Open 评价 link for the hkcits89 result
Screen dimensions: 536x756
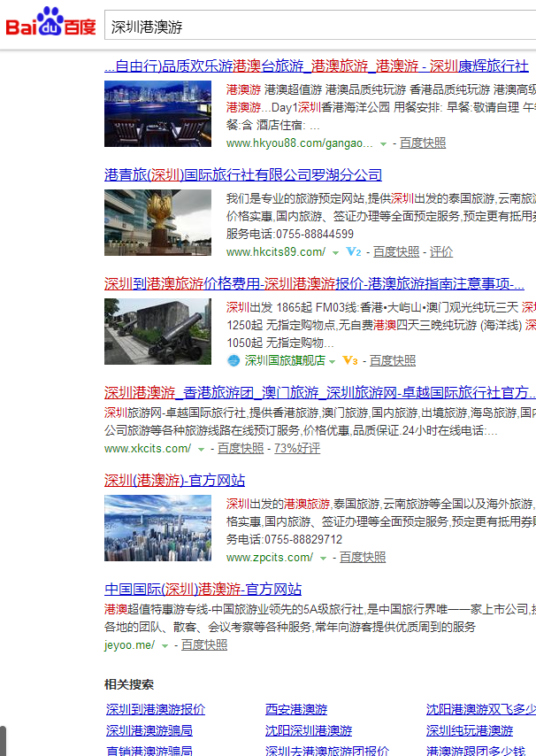(441, 251)
